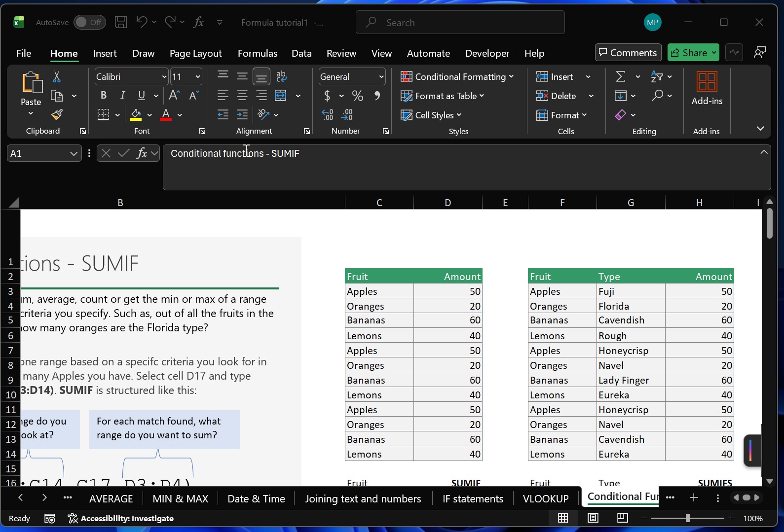Click the Cut scissors icon
This screenshot has width=784, height=532.
tap(57, 76)
